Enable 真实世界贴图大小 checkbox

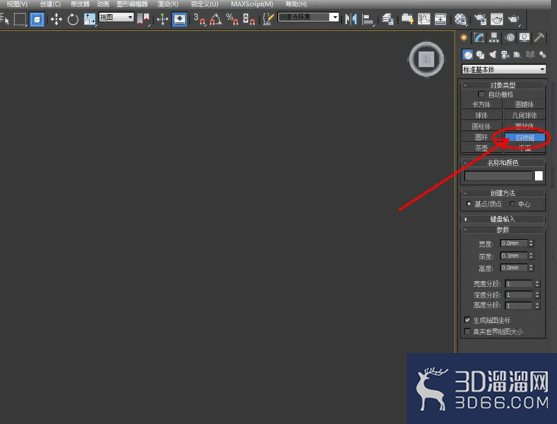(x=467, y=331)
